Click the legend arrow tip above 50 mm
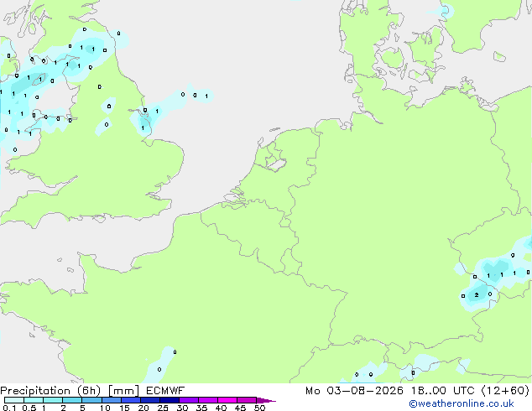Image resolution: width=532 pixels, height=411 pixels. click(x=266, y=401)
